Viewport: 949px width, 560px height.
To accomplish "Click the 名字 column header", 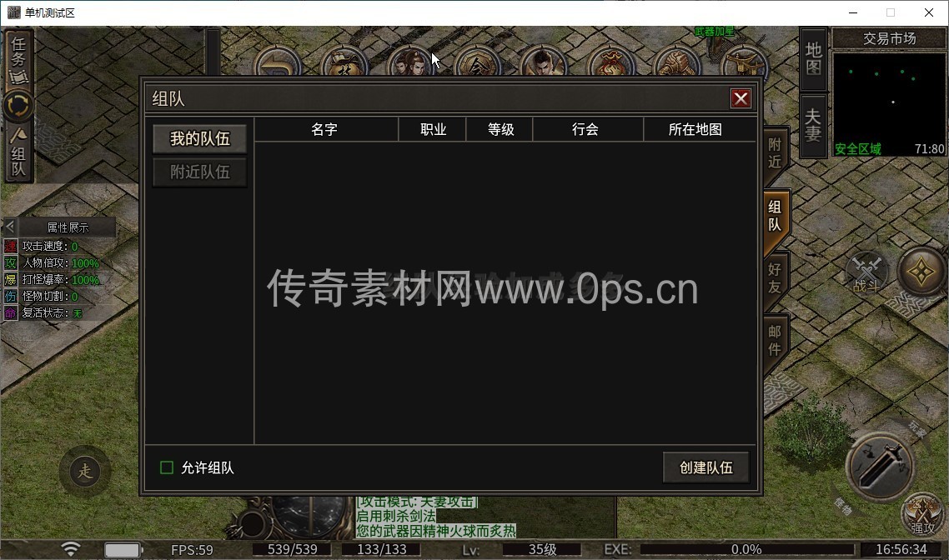I will point(324,129).
